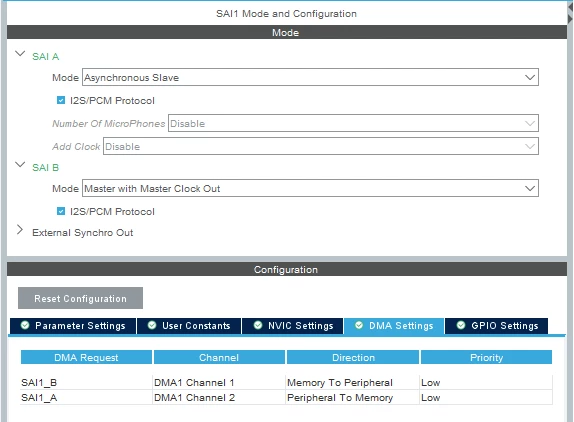The width and height of the screenshot is (574, 422).
Task: Click the green check icon on Parameter Settings
Action: pyautogui.click(x=25, y=325)
